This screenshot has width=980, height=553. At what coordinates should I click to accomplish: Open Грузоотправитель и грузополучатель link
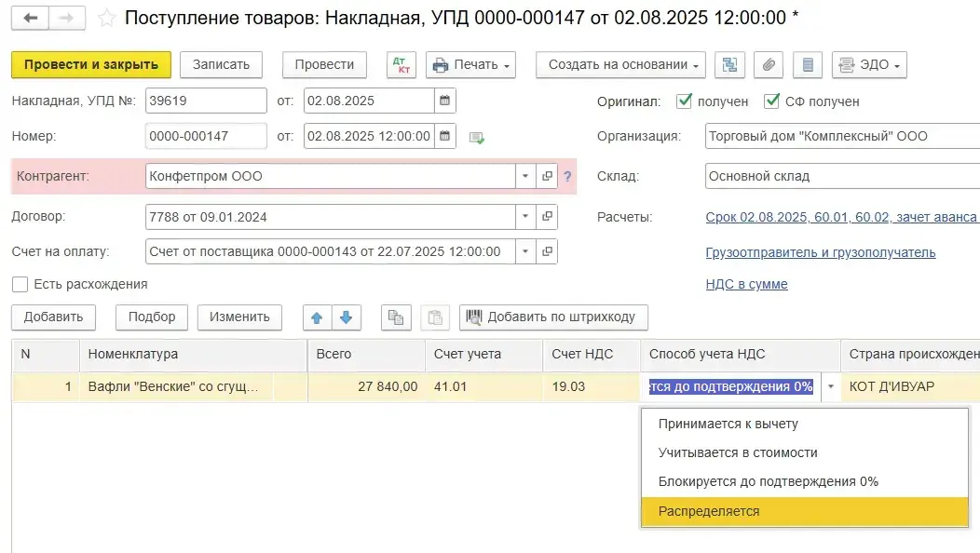click(821, 252)
